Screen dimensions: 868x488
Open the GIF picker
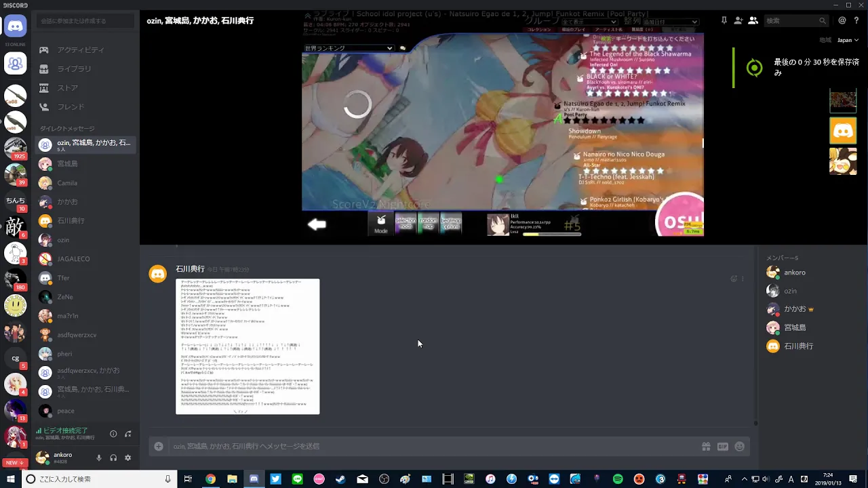coord(723,446)
